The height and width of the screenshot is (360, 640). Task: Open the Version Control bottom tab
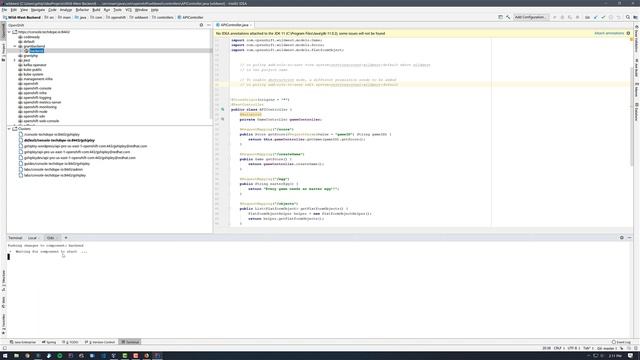[x=100, y=342]
